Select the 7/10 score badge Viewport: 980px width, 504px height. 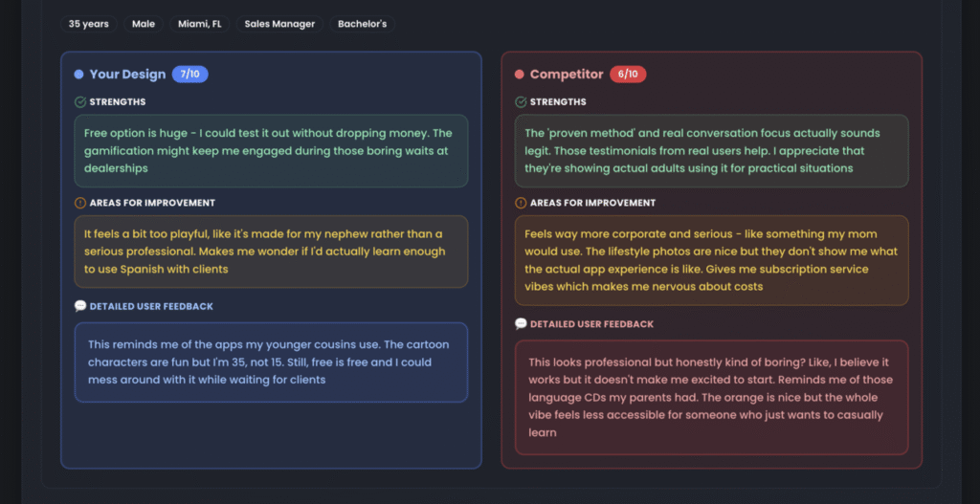190,75
